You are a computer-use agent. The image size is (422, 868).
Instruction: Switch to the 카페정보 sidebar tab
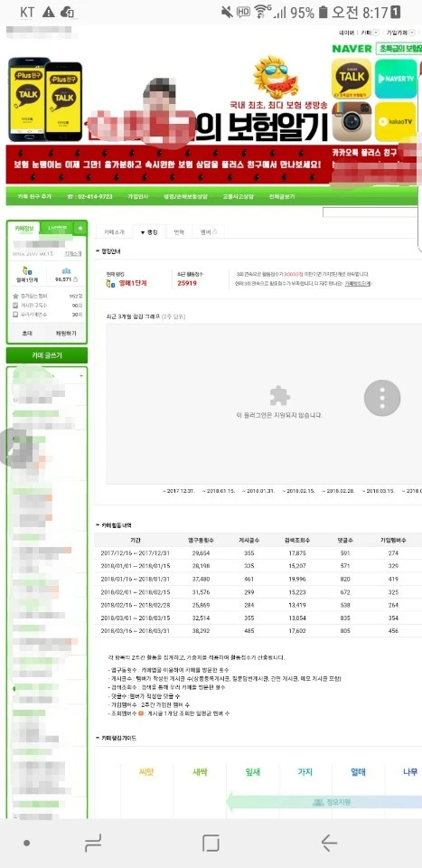(23, 228)
